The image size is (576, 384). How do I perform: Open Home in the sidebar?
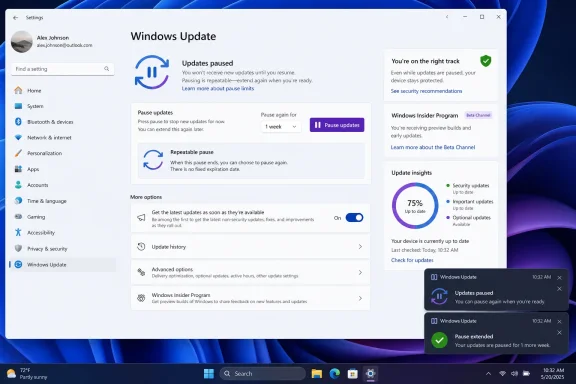click(x=62, y=90)
